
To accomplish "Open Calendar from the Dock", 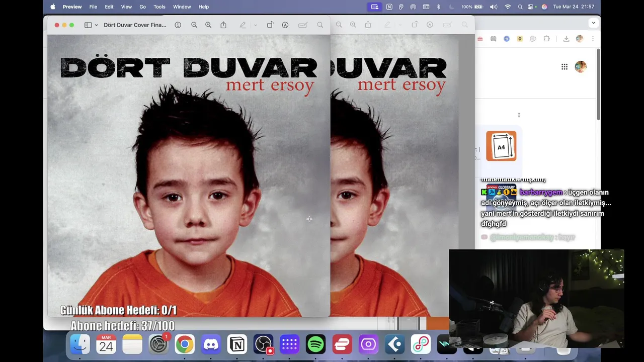I will click(106, 344).
